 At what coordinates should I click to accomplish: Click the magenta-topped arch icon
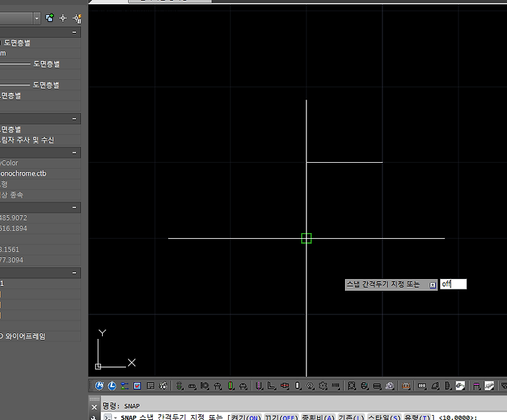pyautogui.click(x=476, y=385)
